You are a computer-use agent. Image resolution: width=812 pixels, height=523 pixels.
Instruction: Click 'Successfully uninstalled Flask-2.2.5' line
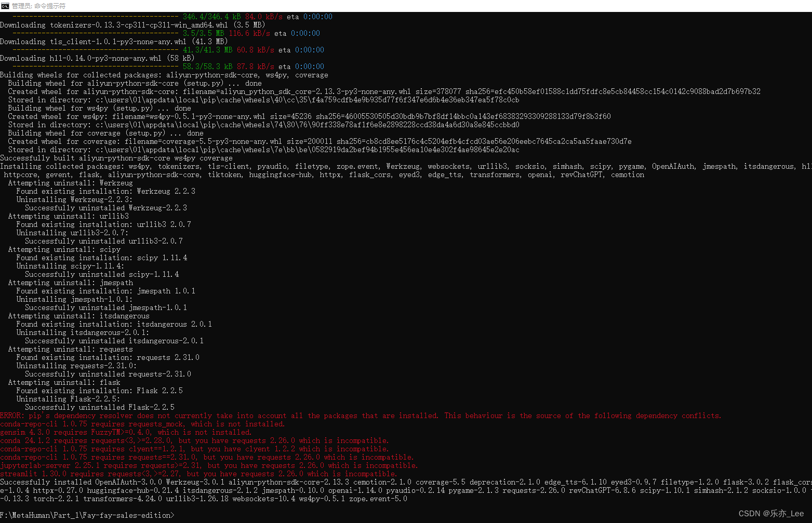click(x=100, y=407)
